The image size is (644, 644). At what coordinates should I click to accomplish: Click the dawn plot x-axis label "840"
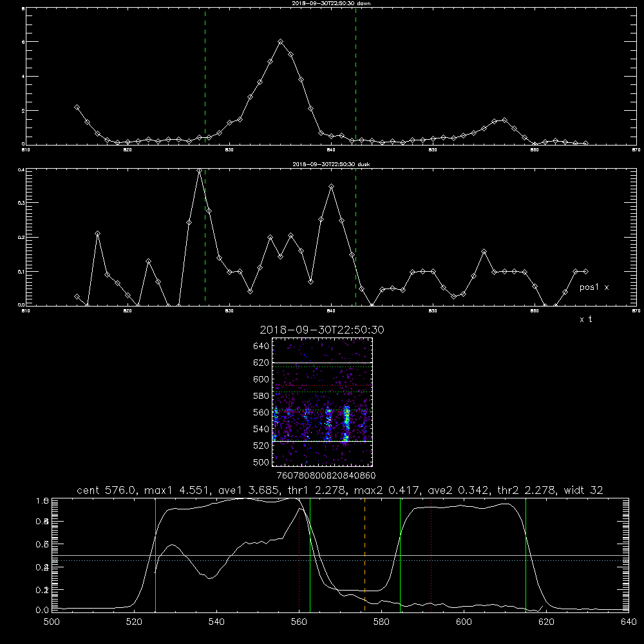point(331,150)
